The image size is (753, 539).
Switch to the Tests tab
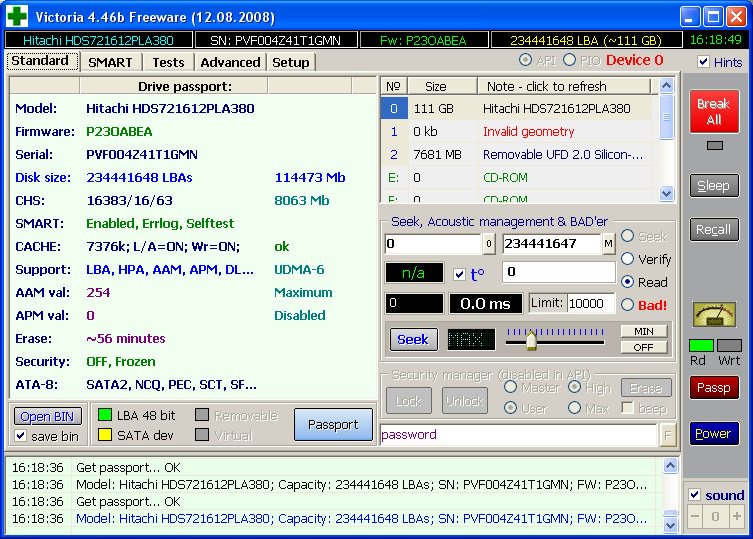click(x=169, y=62)
